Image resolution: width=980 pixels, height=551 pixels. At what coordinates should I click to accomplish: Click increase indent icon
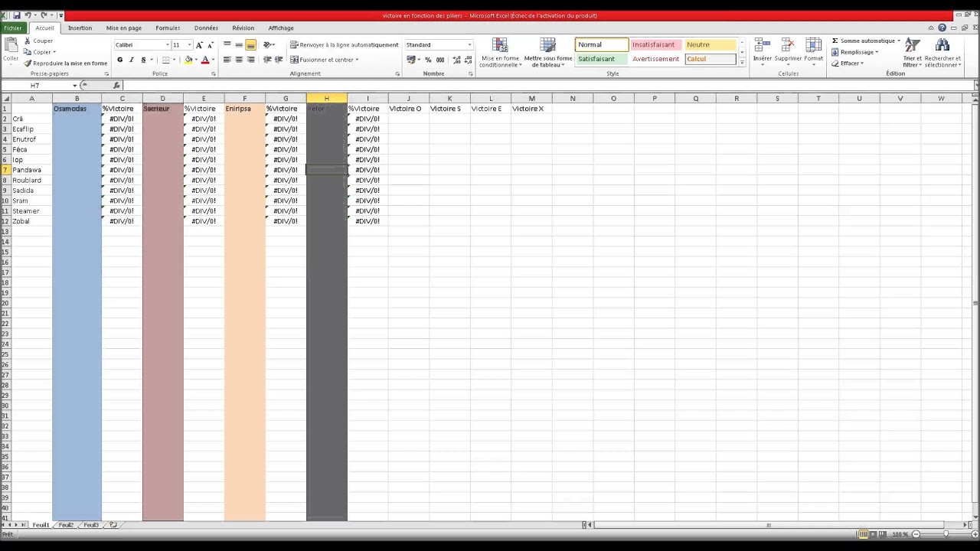coord(279,60)
